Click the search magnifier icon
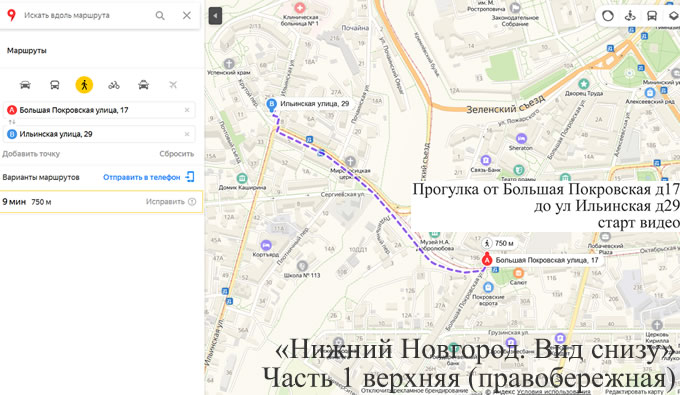This screenshot has height=395, width=680. pyautogui.click(x=160, y=16)
